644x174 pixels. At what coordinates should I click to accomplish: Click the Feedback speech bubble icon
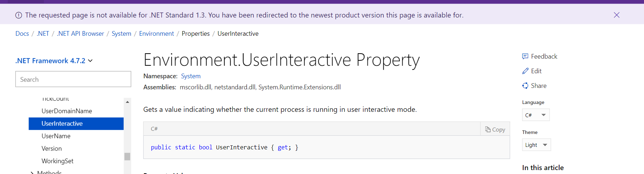pos(525,56)
